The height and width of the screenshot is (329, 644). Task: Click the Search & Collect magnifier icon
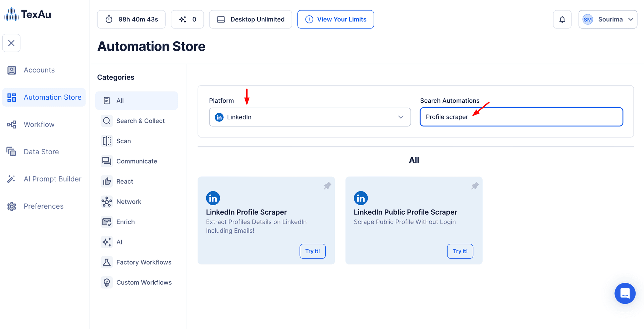[107, 121]
